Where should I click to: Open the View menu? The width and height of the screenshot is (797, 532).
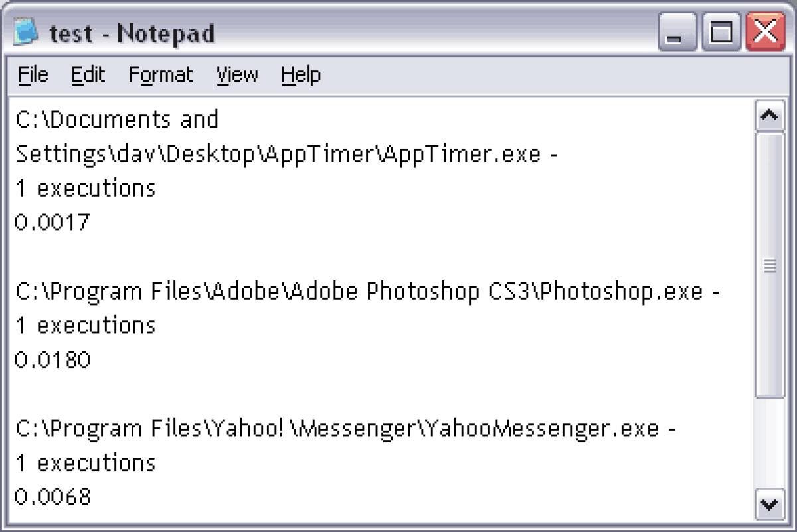click(x=237, y=75)
